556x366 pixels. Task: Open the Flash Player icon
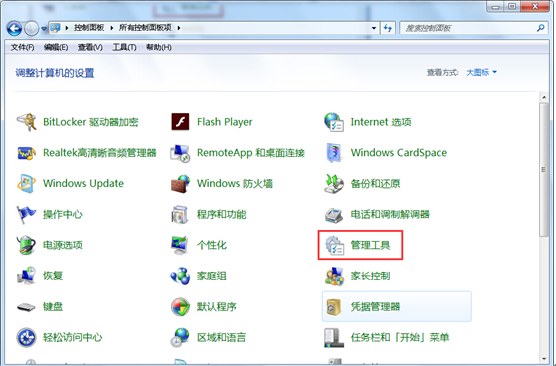pyautogui.click(x=180, y=122)
